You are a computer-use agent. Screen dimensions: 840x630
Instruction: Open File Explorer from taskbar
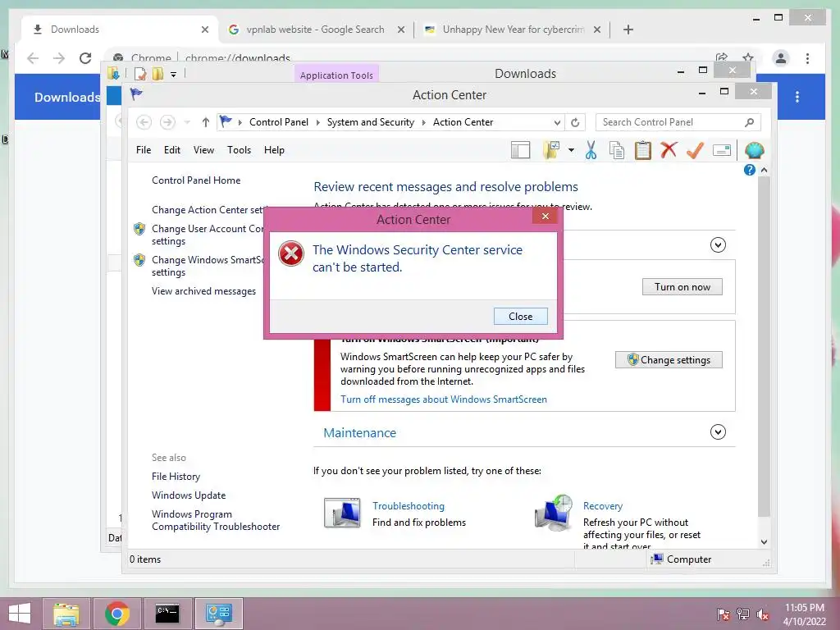click(66, 614)
